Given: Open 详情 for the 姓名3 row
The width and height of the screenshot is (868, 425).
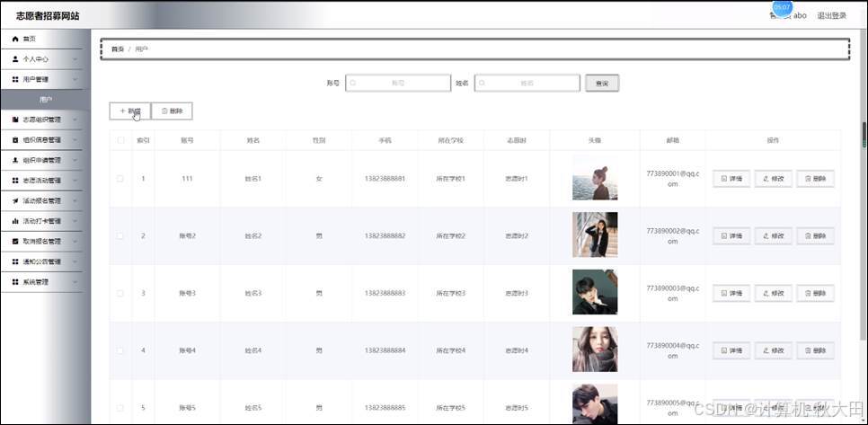Looking at the screenshot, I should coord(731,293).
